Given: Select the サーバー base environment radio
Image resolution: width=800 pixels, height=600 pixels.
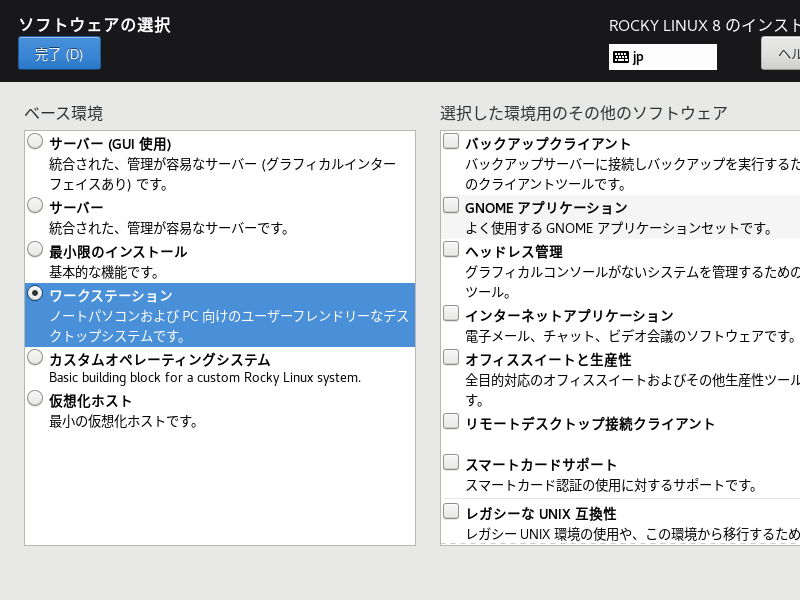Looking at the screenshot, I should [35, 205].
